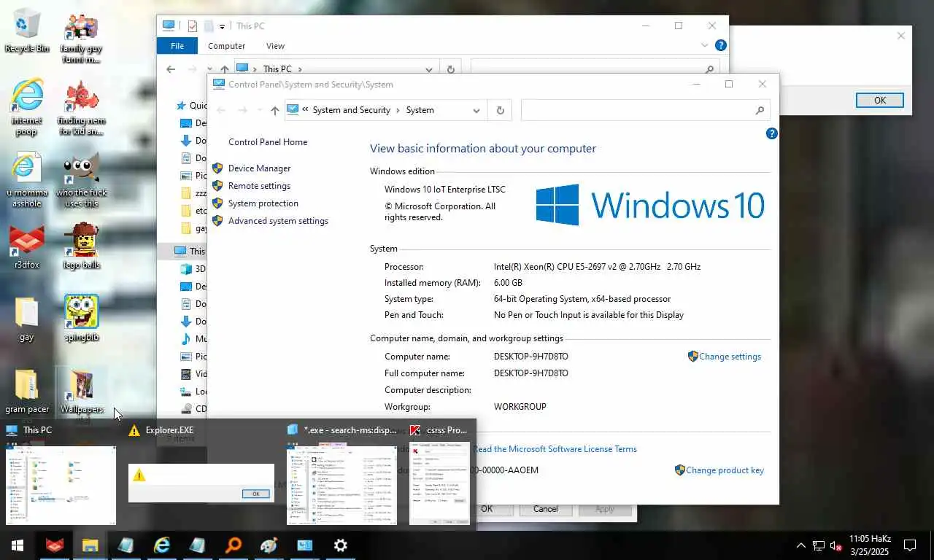This screenshot has width=934, height=560.
Task: Go up one level in System window
Action: [274, 110]
